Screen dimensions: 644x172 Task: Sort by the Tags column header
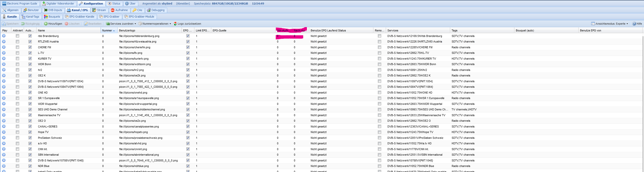click(x=482, y=30)
